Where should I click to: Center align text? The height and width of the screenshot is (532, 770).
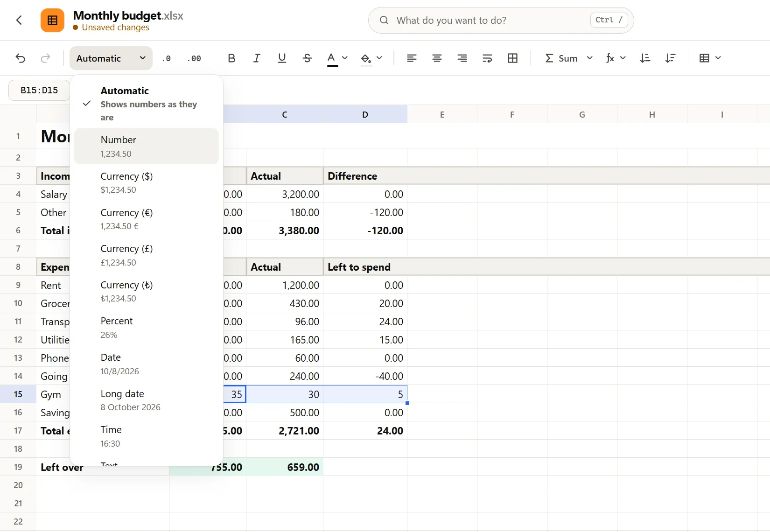(x=437, y=58)
